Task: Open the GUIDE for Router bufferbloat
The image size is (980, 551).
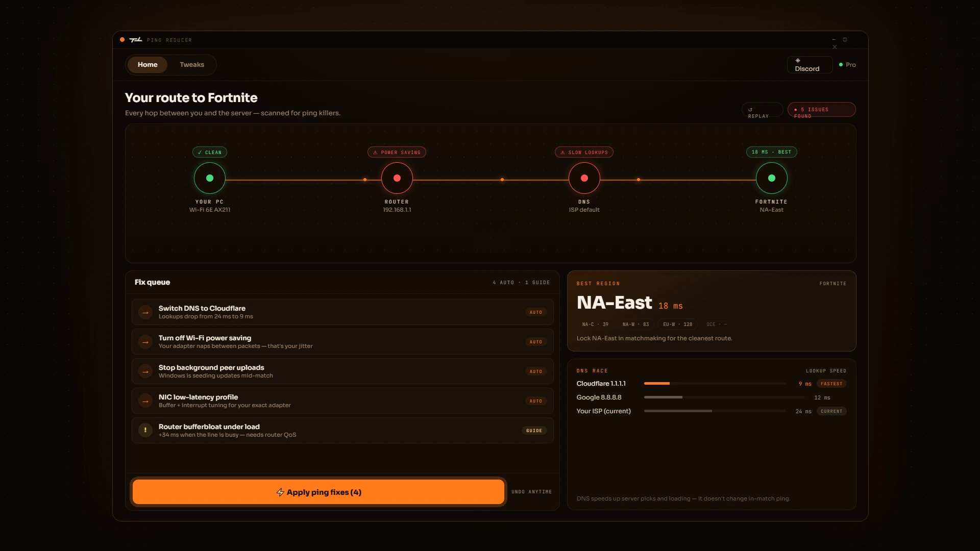Action: pyautogui.click(x=534, y=431)
